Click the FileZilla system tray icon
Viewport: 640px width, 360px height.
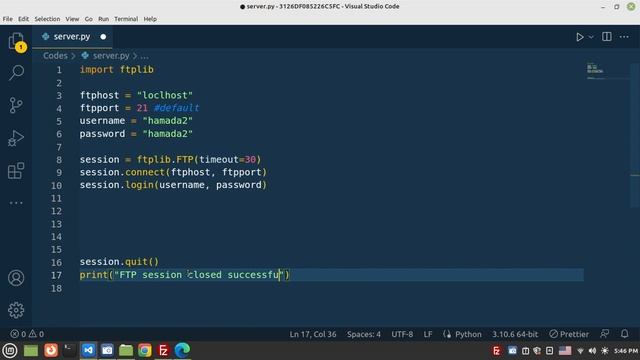tap(497, 351)
